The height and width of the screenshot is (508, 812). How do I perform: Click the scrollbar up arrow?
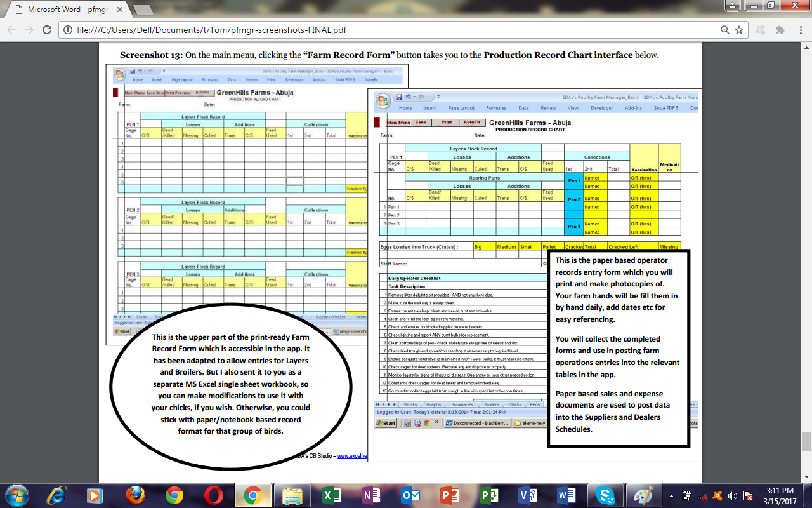tap(806, 47)
